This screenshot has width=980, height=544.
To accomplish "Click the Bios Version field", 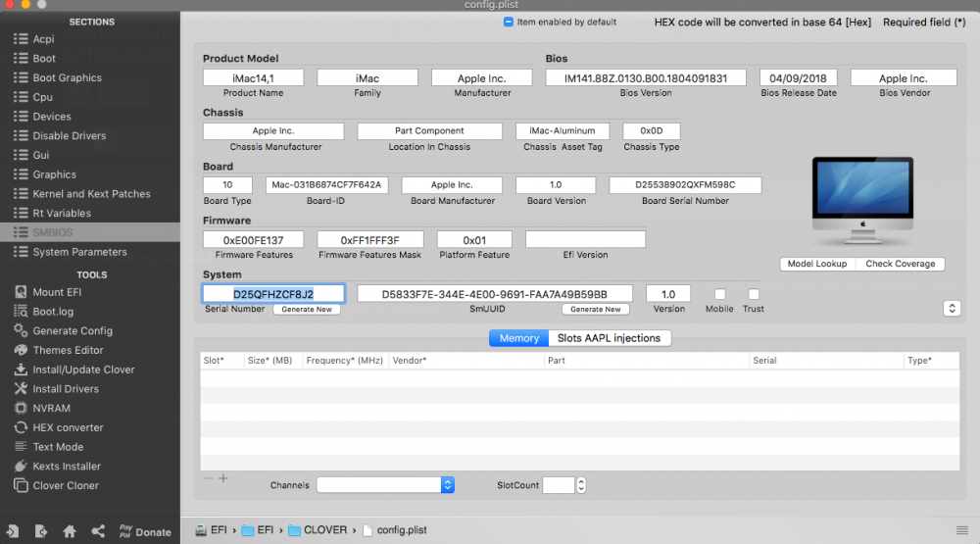I will [646, 78].
